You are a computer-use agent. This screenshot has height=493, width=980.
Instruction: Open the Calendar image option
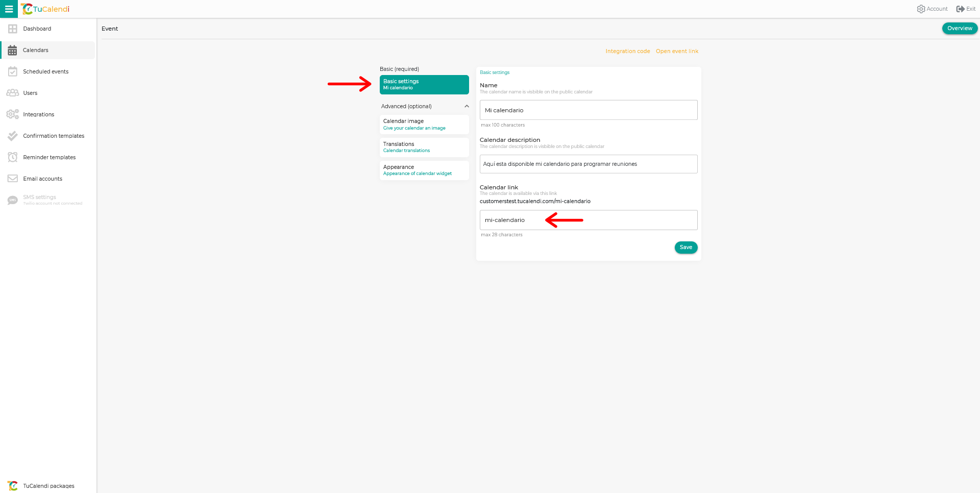[424, 124]
